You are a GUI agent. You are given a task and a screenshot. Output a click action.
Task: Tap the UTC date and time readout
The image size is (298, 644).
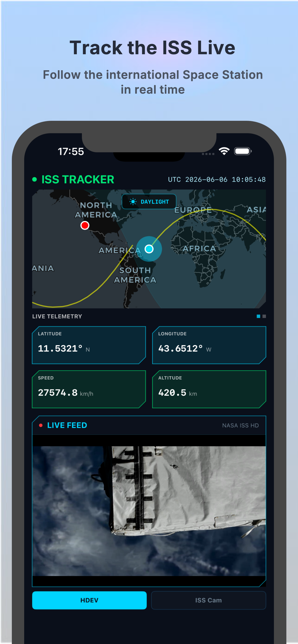pyautogui.click(x=217, y=179)
